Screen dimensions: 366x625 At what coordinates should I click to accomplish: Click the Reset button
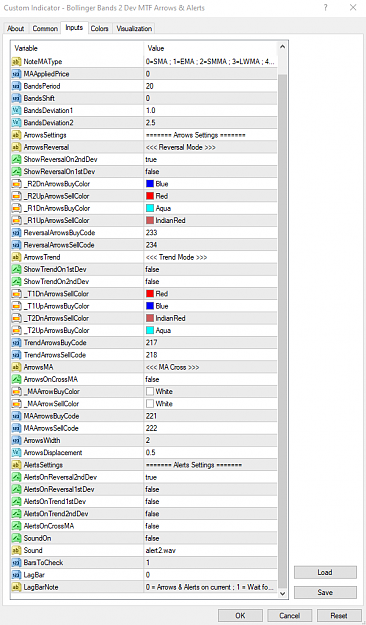pyautogui.click(x=339, y=616)
